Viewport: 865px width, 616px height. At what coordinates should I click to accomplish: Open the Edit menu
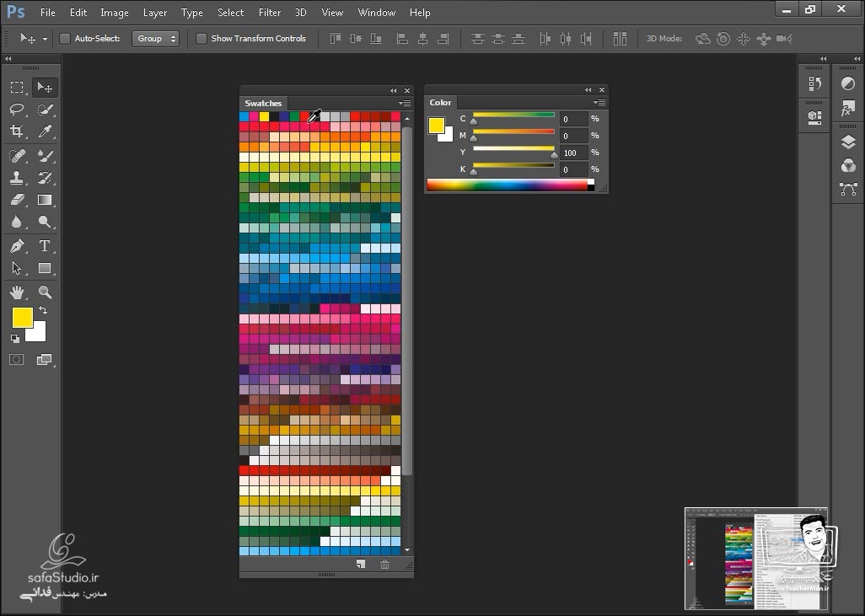(78, 12)
